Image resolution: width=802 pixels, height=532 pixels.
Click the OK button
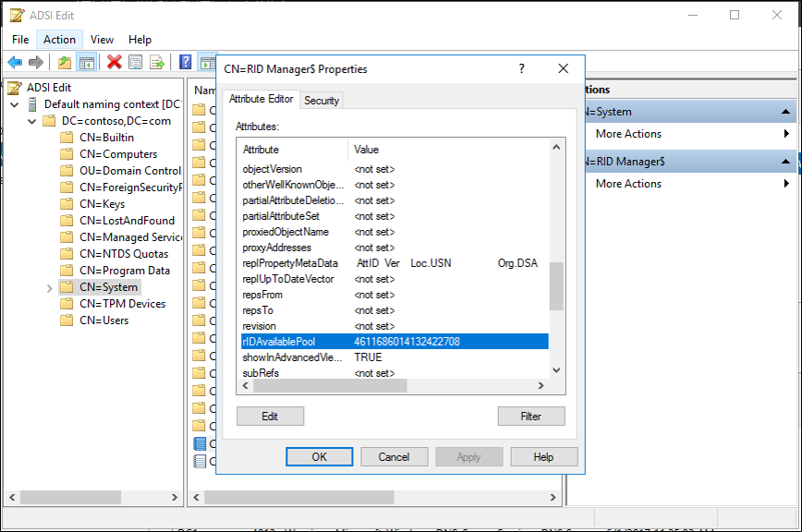click(319, 457)
